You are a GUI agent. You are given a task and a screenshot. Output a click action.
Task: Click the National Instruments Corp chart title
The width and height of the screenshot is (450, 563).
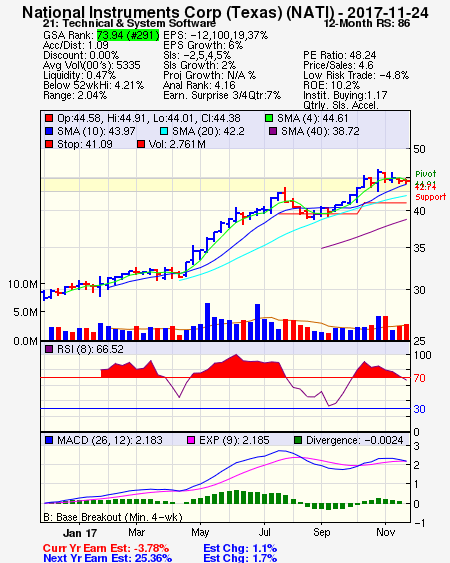(225, 12)
